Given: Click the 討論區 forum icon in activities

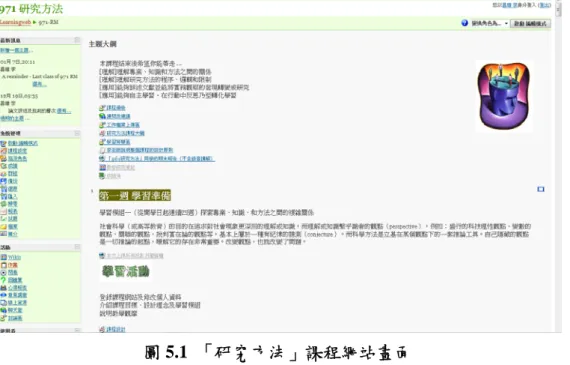Looking at the screenshot, I should (x=3, y=318).
